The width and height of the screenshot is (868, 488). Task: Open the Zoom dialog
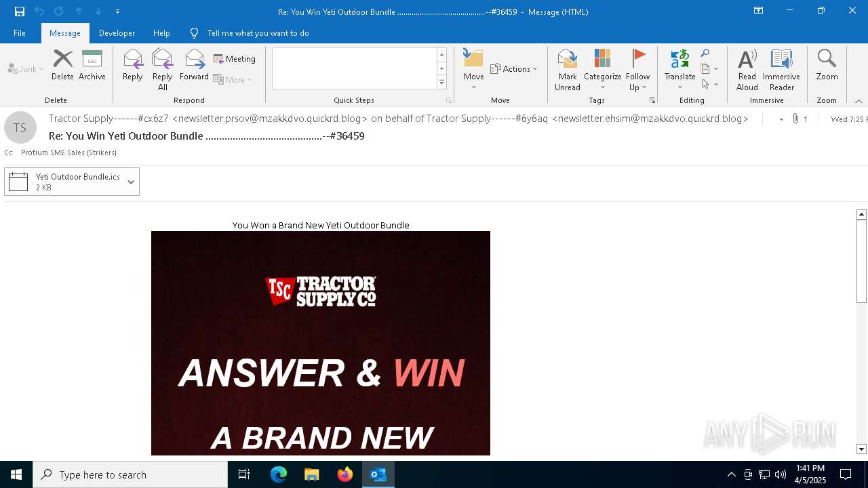(x=827, y=66)
